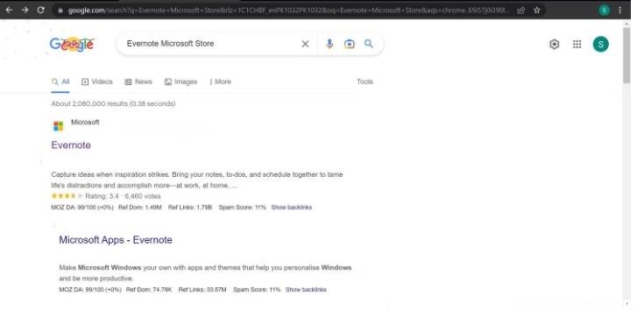Screen dimensions: 644x318
Task: Expand the More search options
Action: 220,81
